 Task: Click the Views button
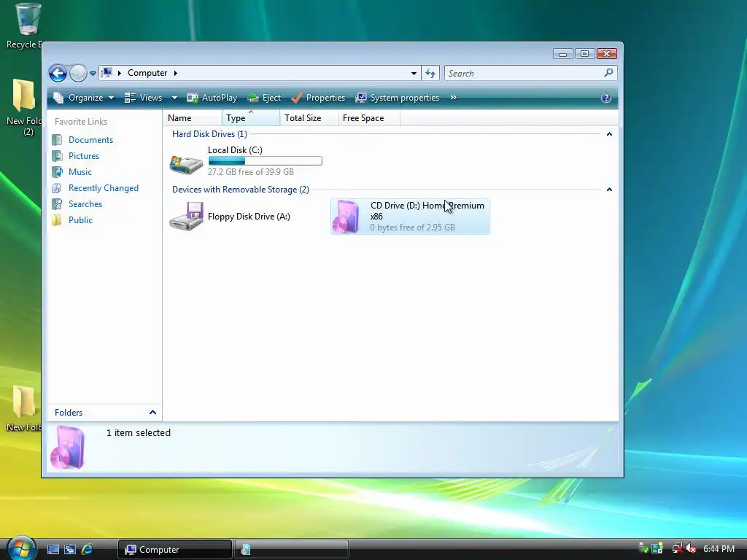pyautogui.click(x=144, y=98)
